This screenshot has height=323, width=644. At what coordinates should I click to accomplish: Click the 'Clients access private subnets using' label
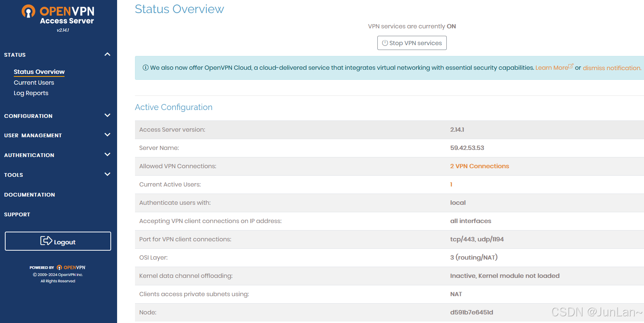coord(194,294)
